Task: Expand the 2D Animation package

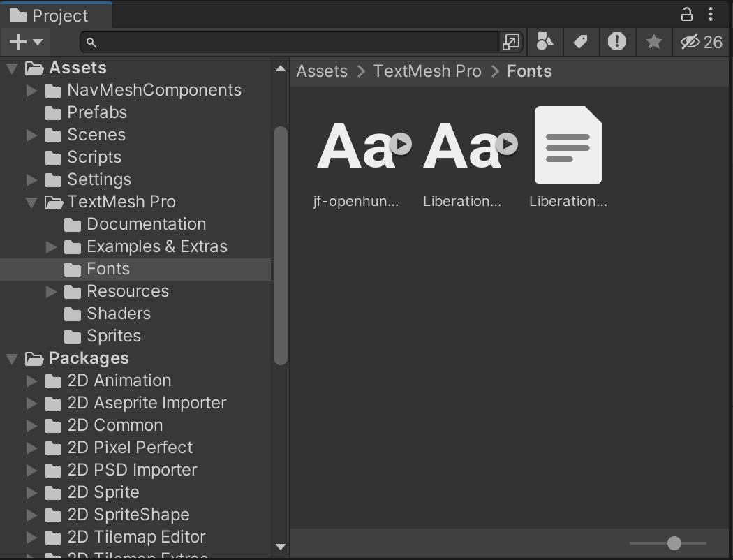Action: click(31, 381)
